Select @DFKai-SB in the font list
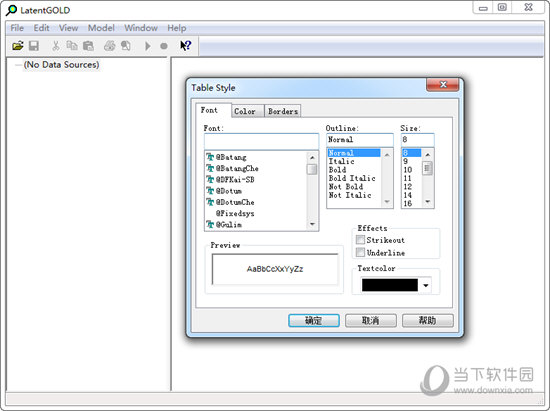This screenshot has width=550, height=411. point(235,180)
